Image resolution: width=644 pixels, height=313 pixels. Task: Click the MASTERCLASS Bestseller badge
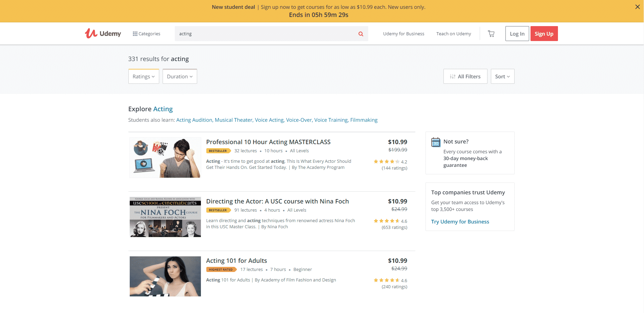[218, 151]
